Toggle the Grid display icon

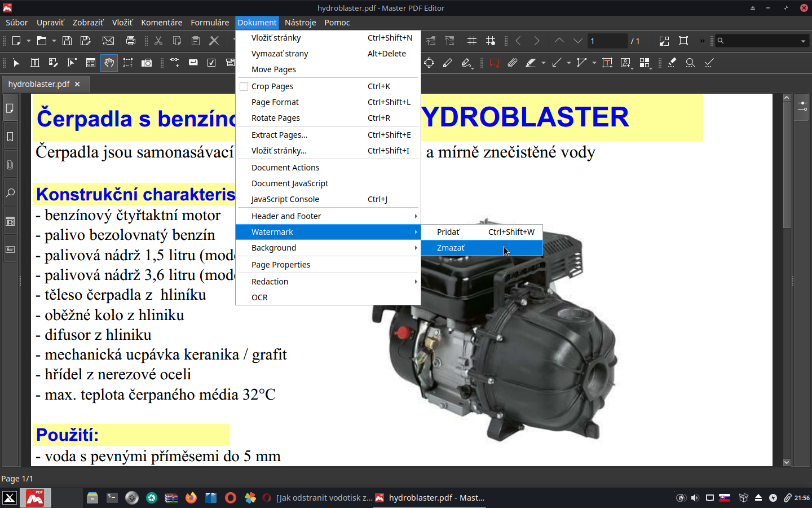(x=472, y=41)
